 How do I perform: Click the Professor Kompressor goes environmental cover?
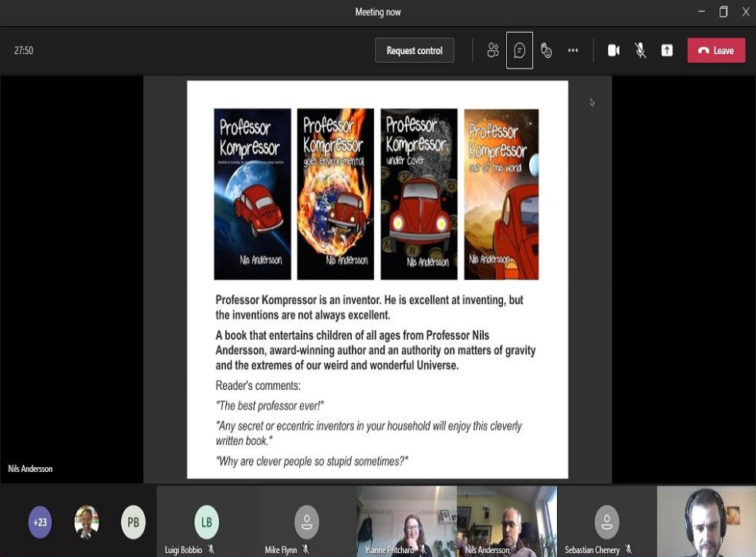[335, 194]
